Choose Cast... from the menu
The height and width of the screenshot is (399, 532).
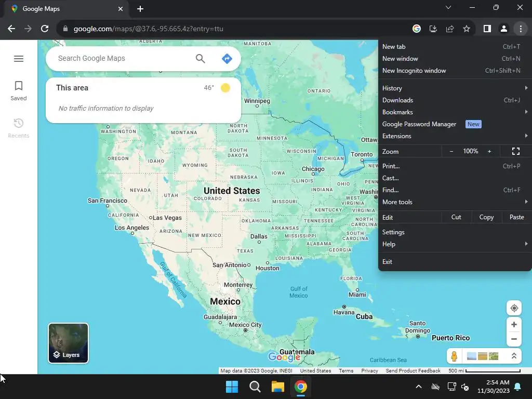tap(455, 178)
